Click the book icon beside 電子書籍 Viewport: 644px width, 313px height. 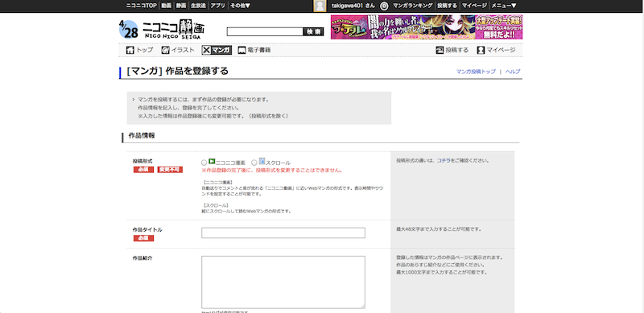click(x=242, y=50)
